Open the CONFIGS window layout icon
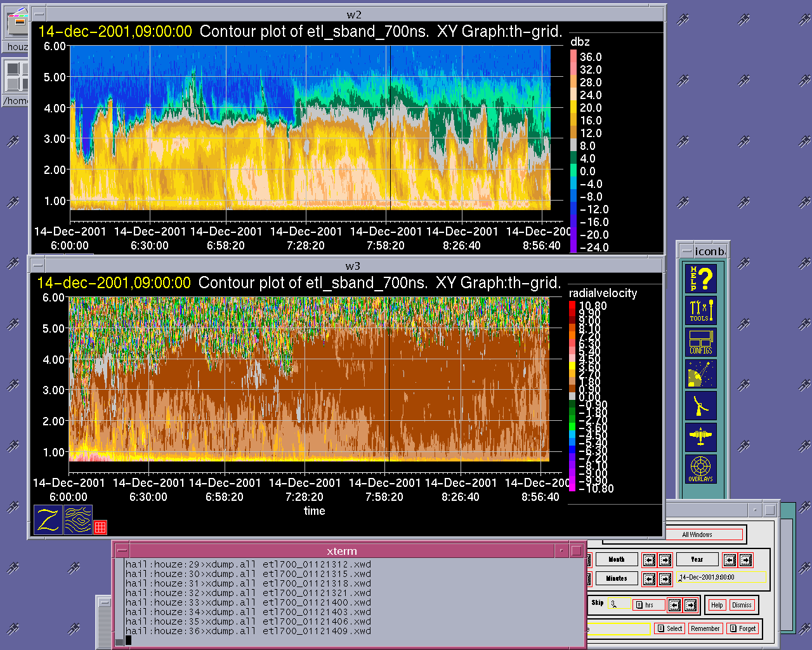The width and height of the screenshot is (812, 650). 701,342
